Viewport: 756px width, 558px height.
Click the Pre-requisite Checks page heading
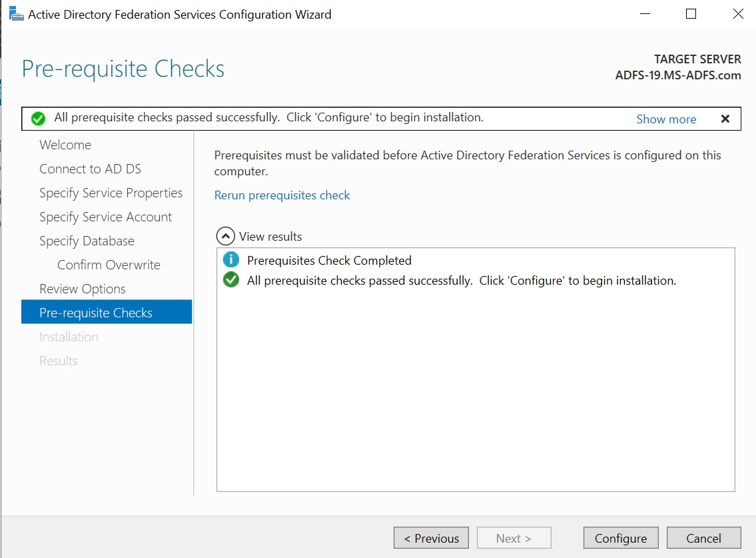pos(123,69)
